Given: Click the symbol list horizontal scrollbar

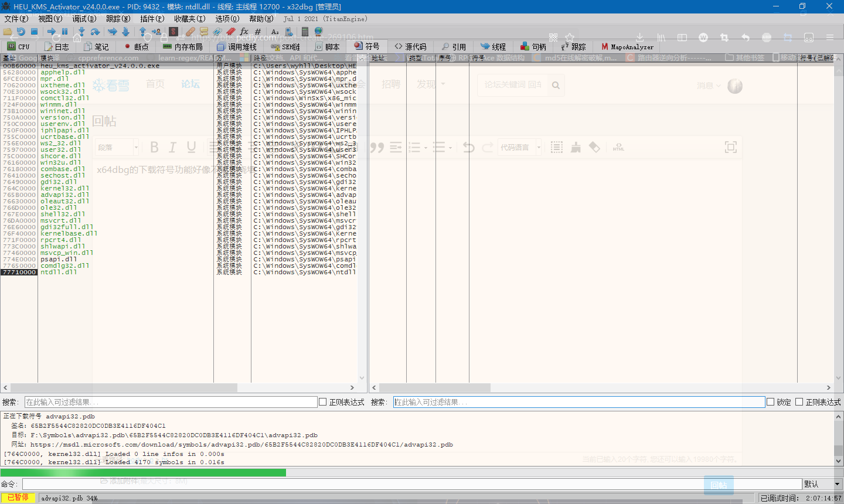Looking at the screenshot, I should 434,387.
